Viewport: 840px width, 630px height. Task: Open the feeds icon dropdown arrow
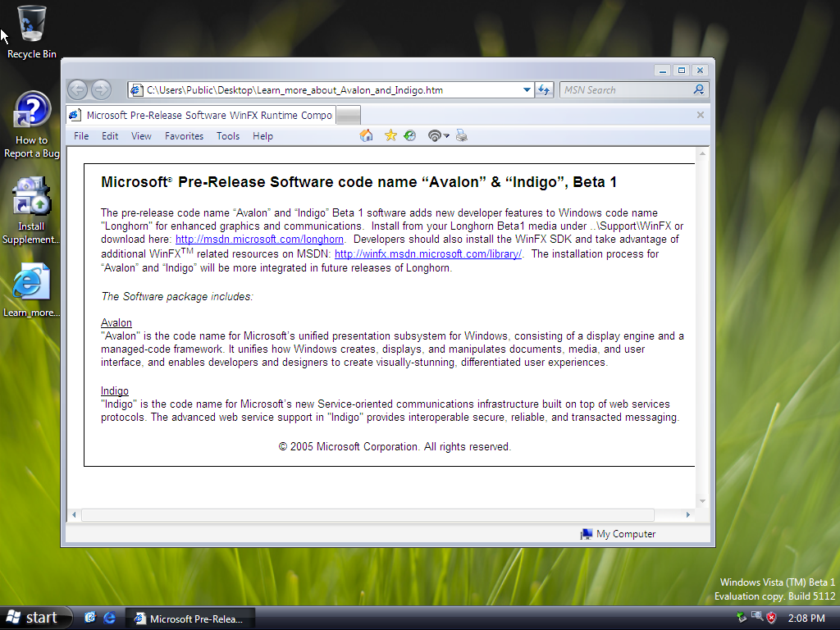click(447, 136)
